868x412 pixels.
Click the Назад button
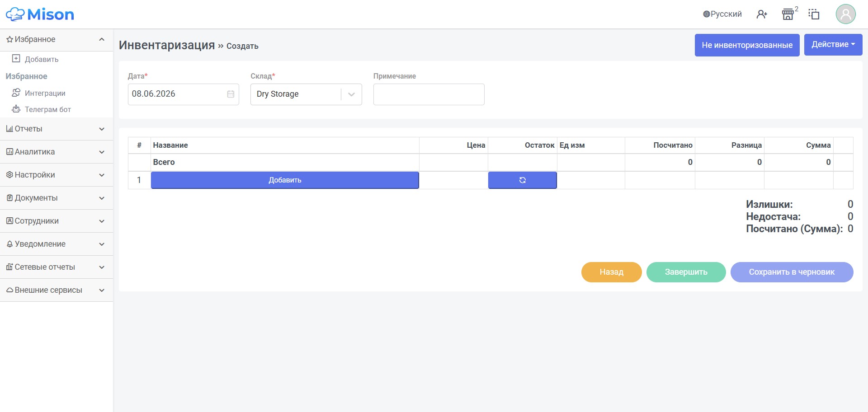coord(611,272)
